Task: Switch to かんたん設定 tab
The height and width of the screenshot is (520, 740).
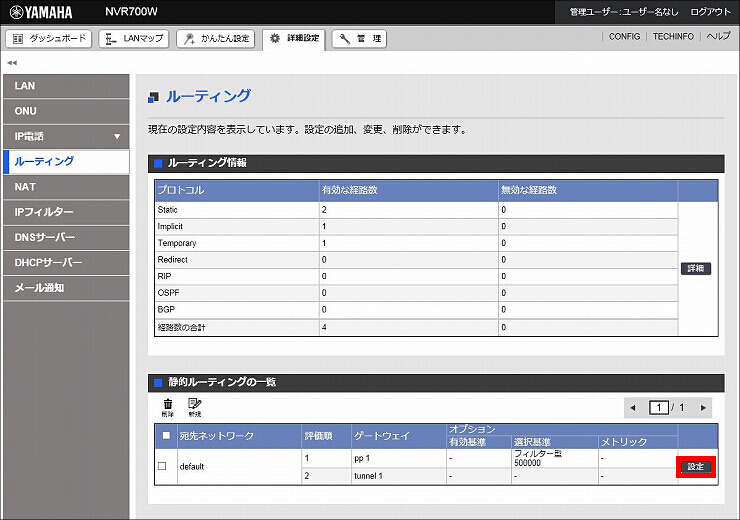Action: tap(216, 39)
